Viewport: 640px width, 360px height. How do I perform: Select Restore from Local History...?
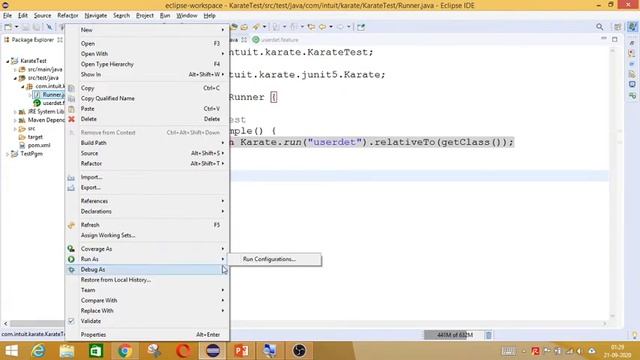[147, 280]
